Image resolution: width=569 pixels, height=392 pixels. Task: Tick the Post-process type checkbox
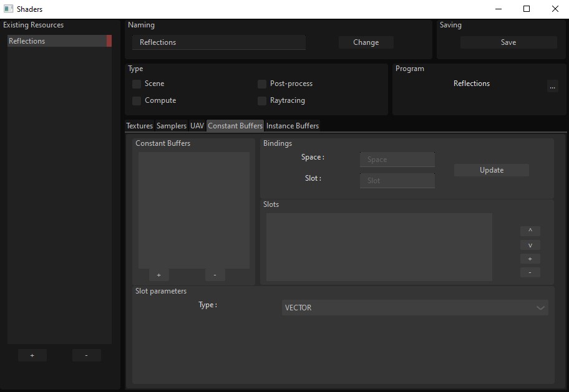[262, 84]
